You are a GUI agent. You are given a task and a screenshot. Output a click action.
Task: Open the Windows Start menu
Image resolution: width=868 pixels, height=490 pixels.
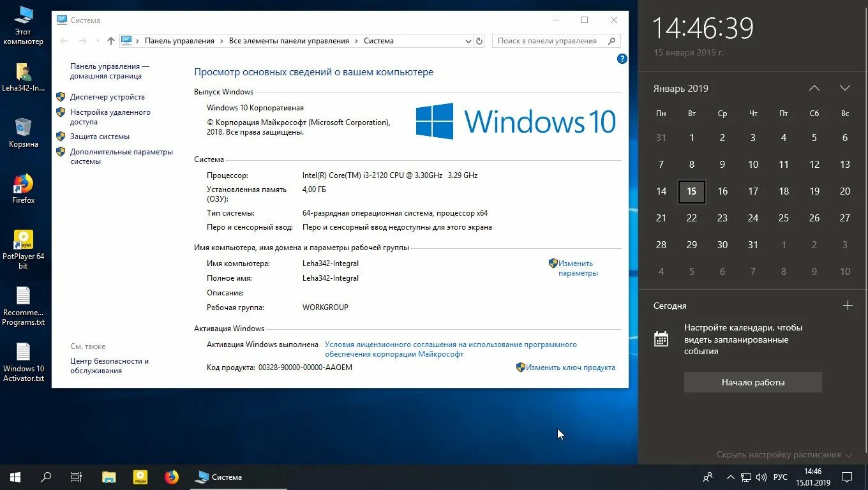15,477
